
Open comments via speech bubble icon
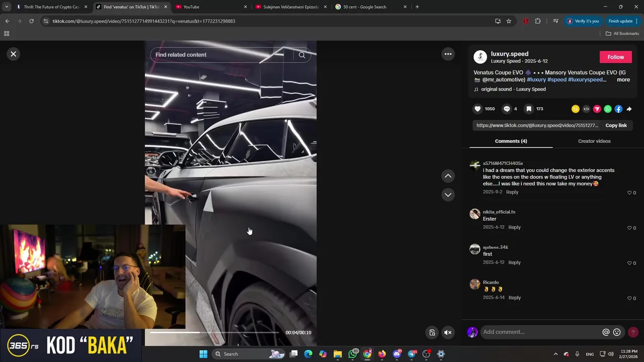coord(507,109)
